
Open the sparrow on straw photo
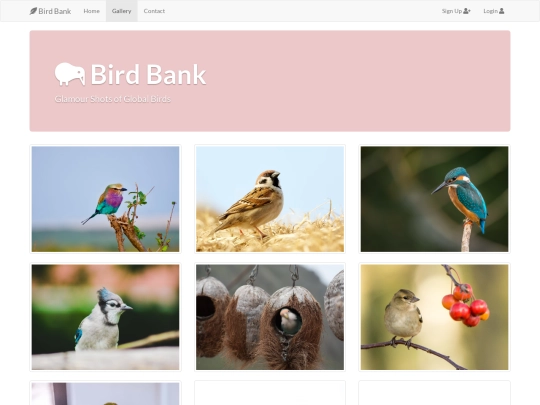click(x=270, y=199)
